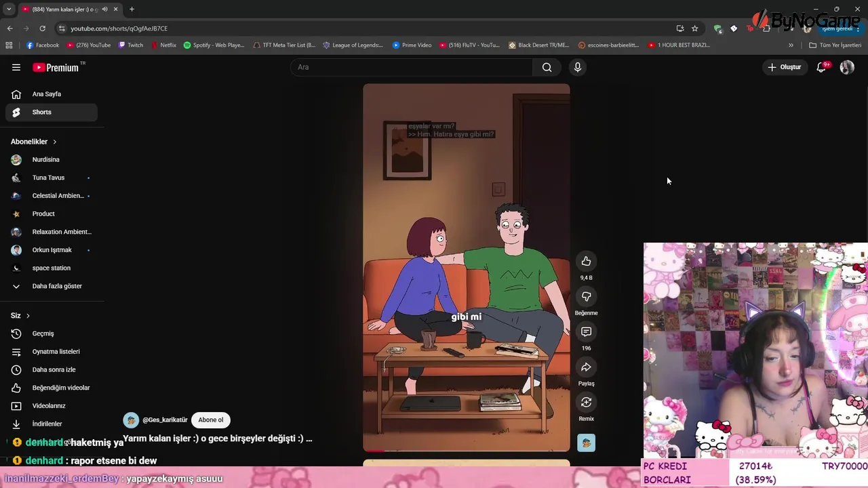868x488 pixels.
Task: Open Tüm Yer İşaretleri folder
Action: pyautogui.click(x=835, y=45)
